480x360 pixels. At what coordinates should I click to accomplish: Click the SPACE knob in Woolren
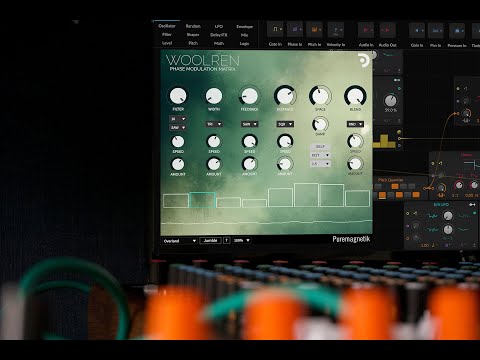coord(320,96)
